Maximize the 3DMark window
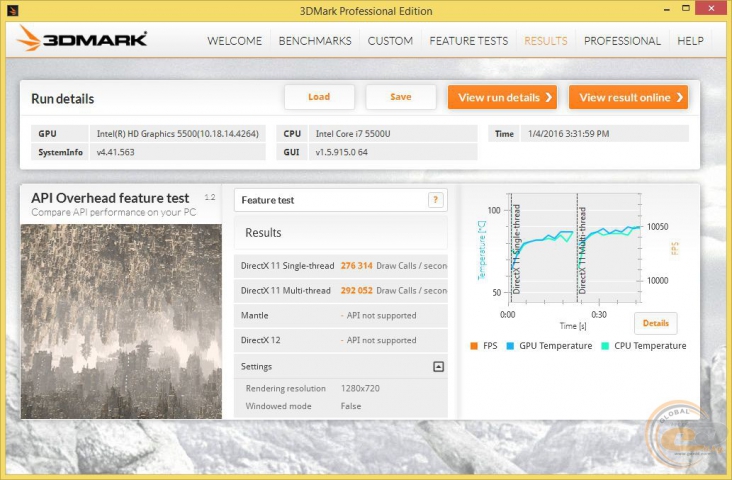The image size is (732, 480). (686, 8)
